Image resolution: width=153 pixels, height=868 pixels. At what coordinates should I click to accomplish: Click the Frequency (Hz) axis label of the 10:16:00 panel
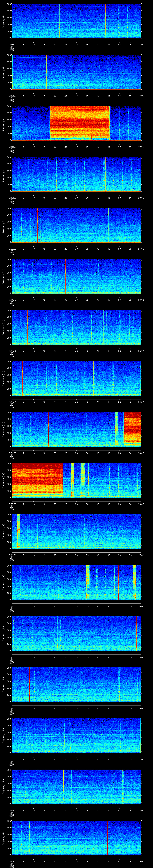tap(4, 21)
